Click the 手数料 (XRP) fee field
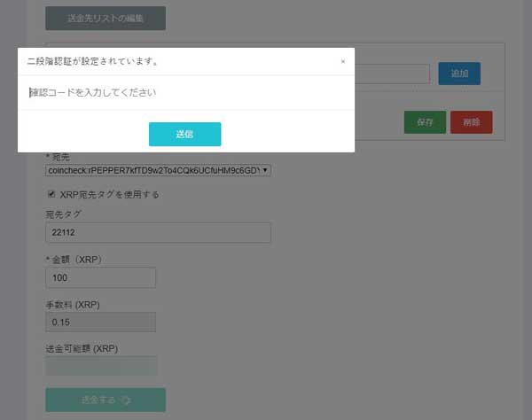The width and height of the screenshot is (532, 420). [x=100, y=322]
